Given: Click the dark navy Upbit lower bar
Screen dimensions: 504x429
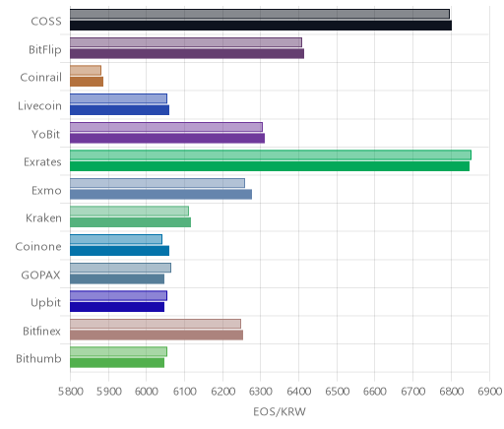Looking at the screenshot, I should (117, 307).
